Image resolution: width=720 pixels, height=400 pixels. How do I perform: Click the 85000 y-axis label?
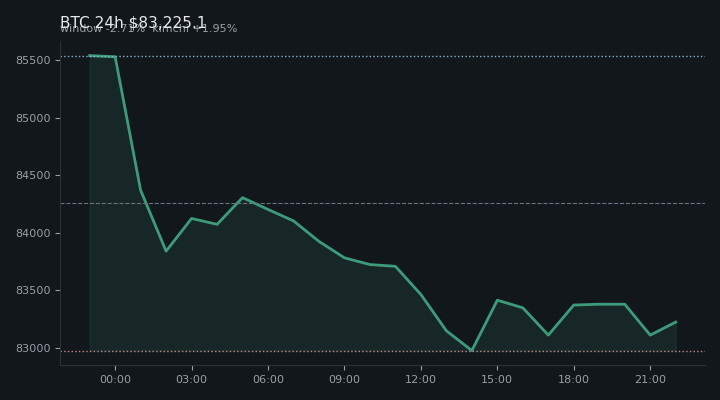point(33,118)
